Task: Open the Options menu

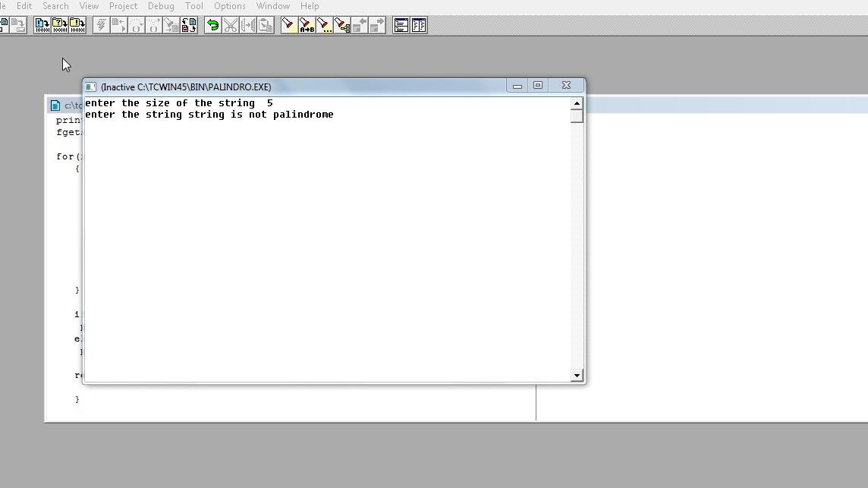Action: pyautogui.click(x=229, y=6)
